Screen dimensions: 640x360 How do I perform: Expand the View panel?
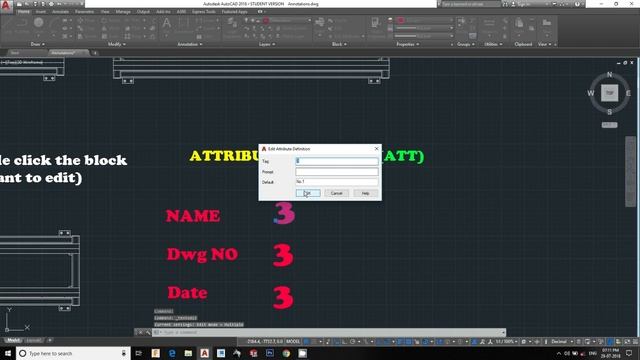(544, 44)
